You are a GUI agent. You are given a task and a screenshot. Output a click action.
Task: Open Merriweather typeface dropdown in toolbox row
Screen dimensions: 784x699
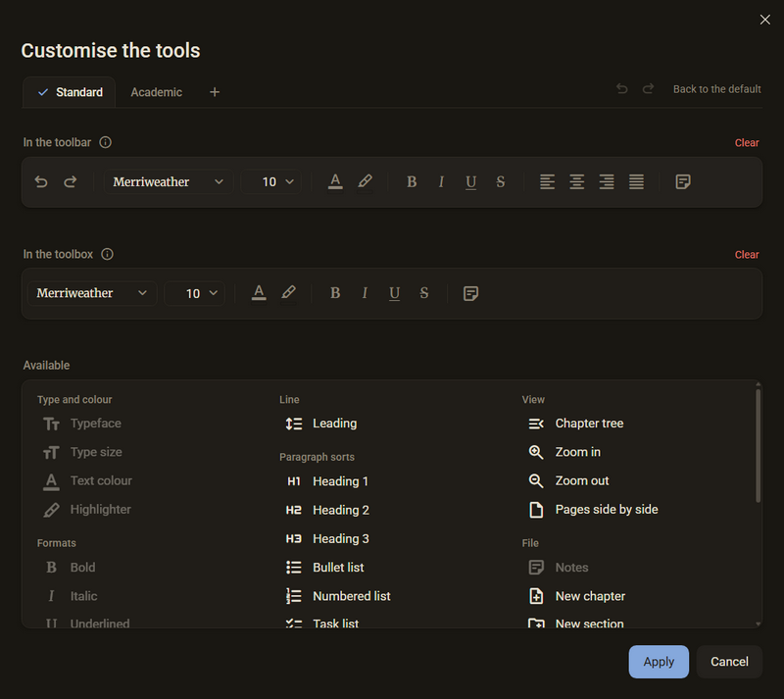(x=92, y=293)
